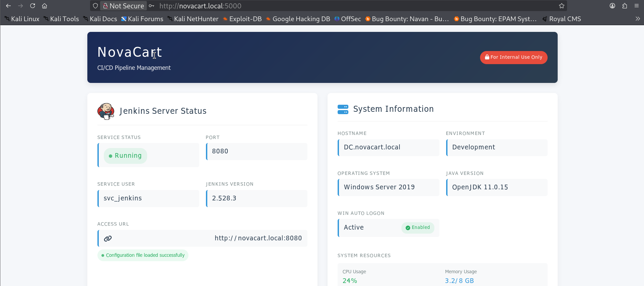The height and width of the screenshot is (286, 644).
Task: Show more bookmarks with the chevron
Action: [638, 19]
